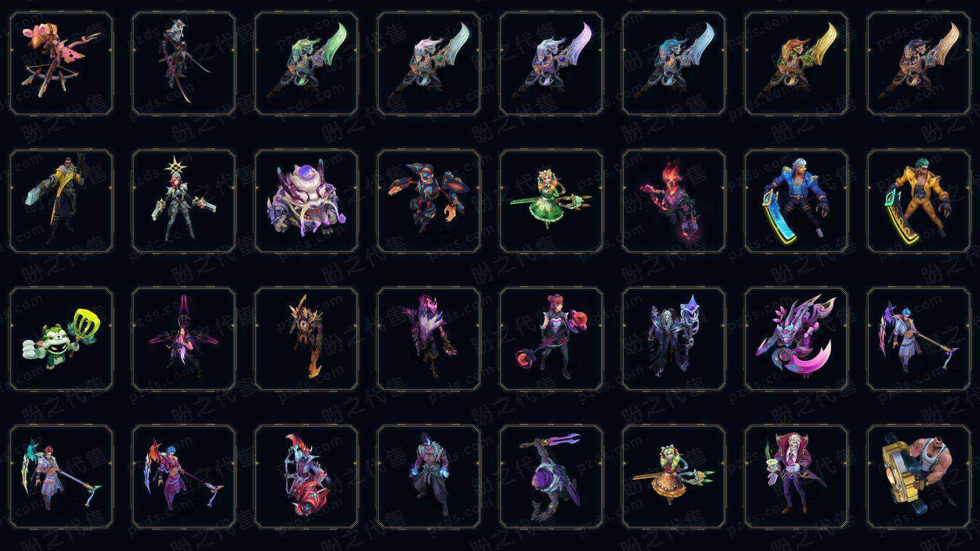980x551 pixels.
Task: Select the blond vampire holding a goblet
Action: [x=796, y=477]
